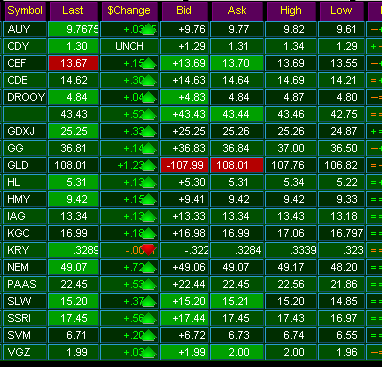The image size is (382, 367).
Task: Click the Ask value 22.45
Action: [x=237, y=284]
